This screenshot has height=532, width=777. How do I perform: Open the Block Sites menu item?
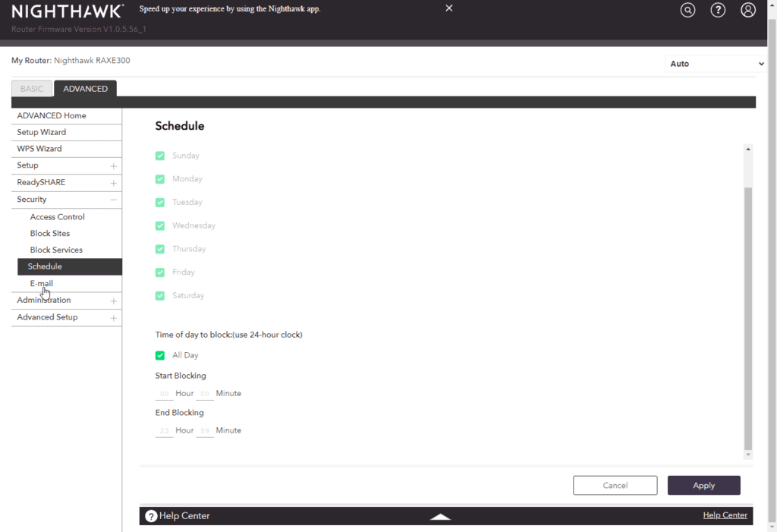click(50, 234)
